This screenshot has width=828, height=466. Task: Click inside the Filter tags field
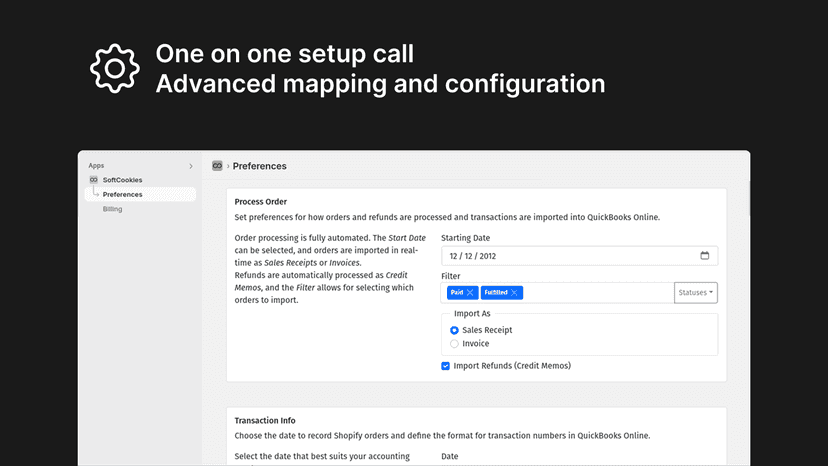557,293
